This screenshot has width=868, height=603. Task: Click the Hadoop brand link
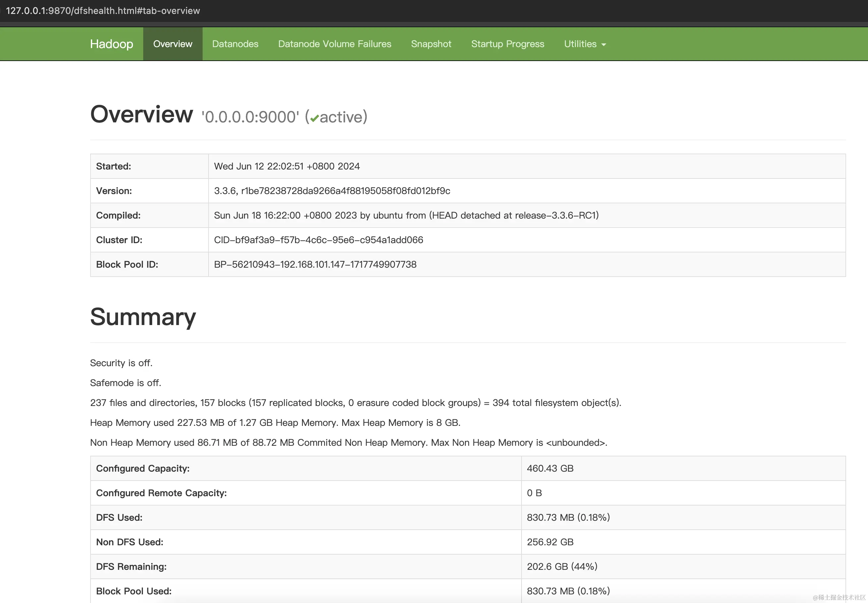pos(111,44)
